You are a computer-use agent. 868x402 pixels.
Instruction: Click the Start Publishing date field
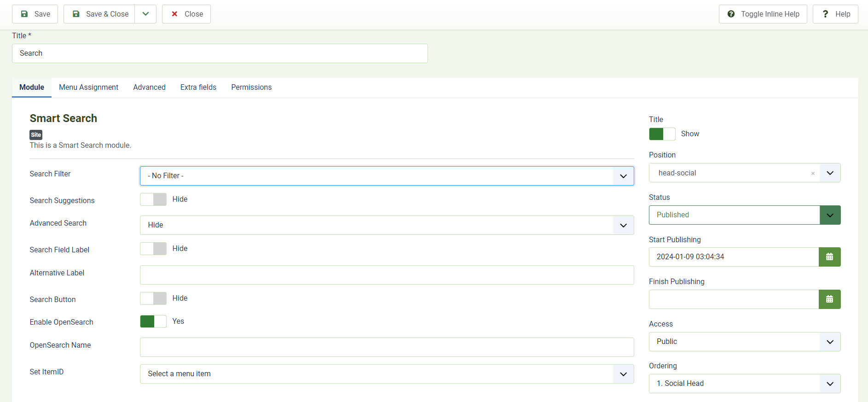pos(734,257)
